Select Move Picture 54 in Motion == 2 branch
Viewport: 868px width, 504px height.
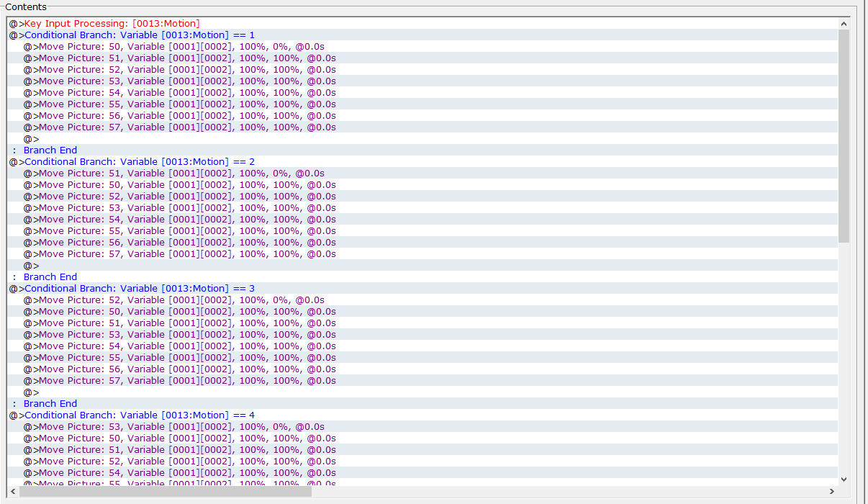click(423, 220)
